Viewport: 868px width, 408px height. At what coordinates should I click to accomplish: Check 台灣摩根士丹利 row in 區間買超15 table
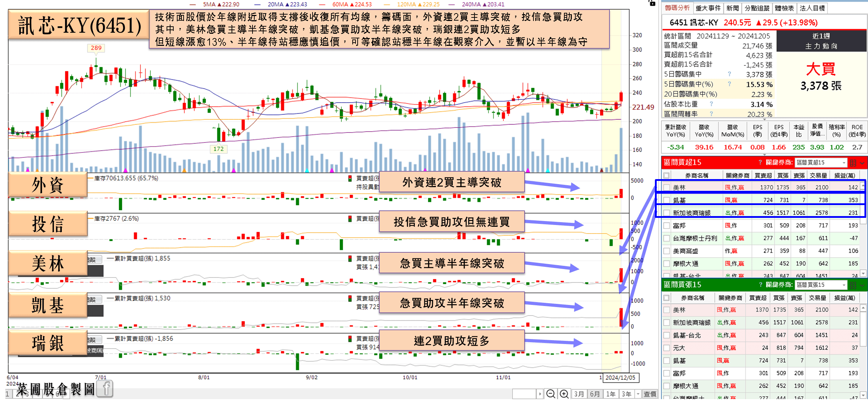click(667, 238)
